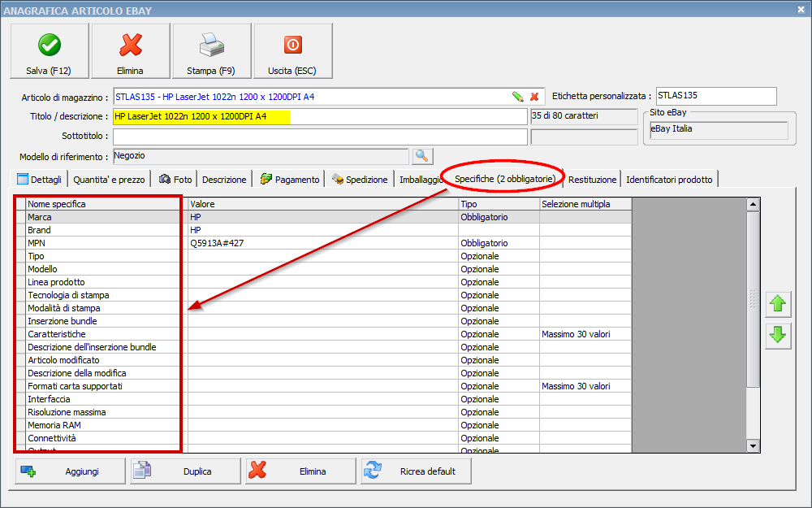Clear the Articolo di magazzino with red X icon
The width and height of the screenshot is (812, 508).
(x=534, y=97)
